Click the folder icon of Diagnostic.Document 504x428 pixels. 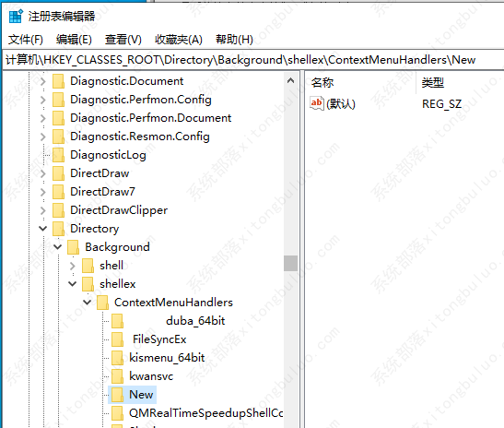(x=58, y=81)
